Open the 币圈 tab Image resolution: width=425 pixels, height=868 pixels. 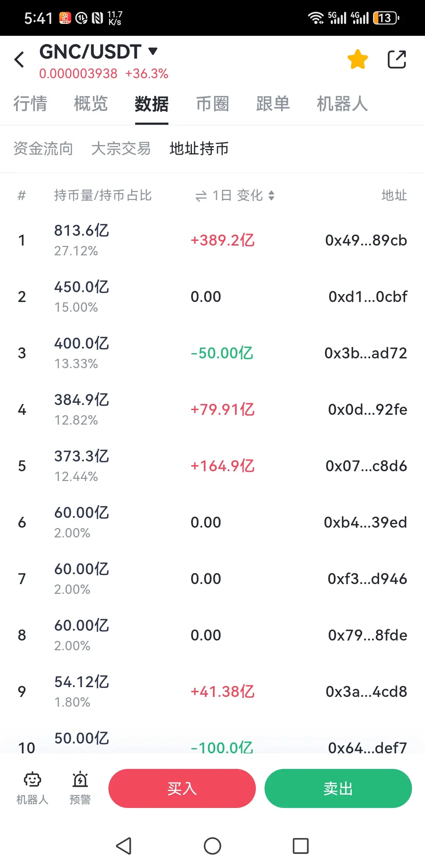212,104
